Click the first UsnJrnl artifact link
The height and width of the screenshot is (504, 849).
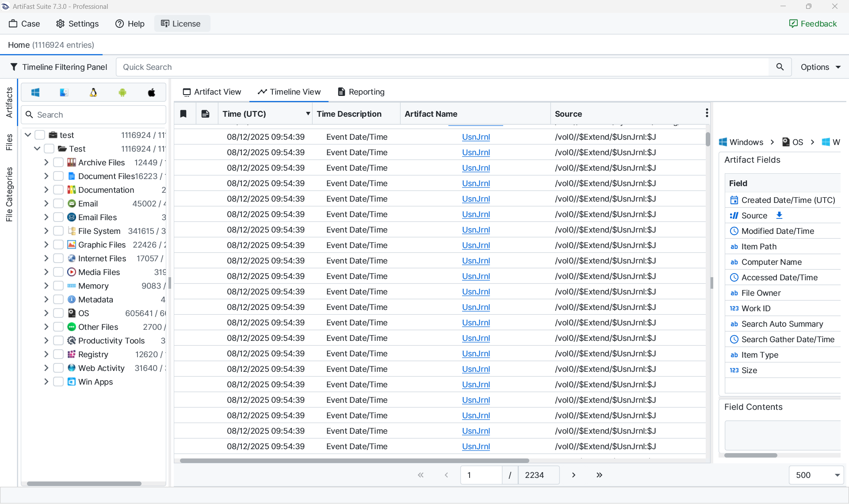coord(476,137)
